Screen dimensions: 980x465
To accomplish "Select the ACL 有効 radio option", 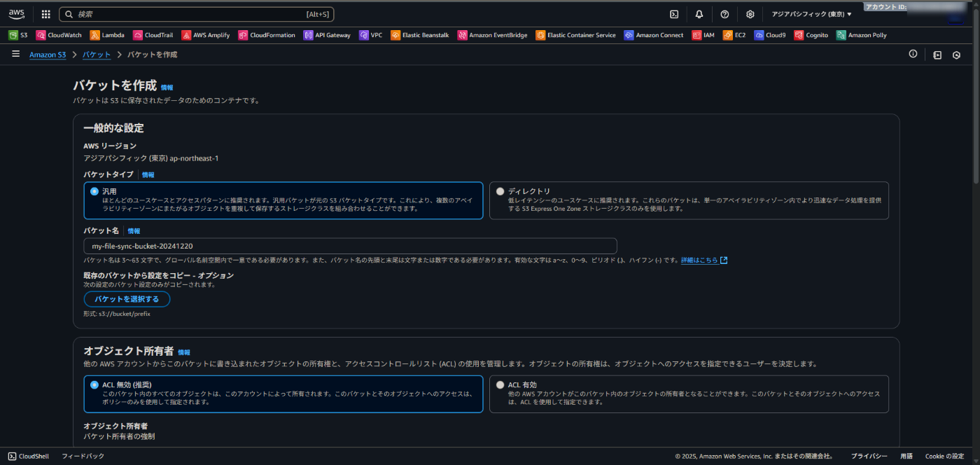I will tap(500, 384).
